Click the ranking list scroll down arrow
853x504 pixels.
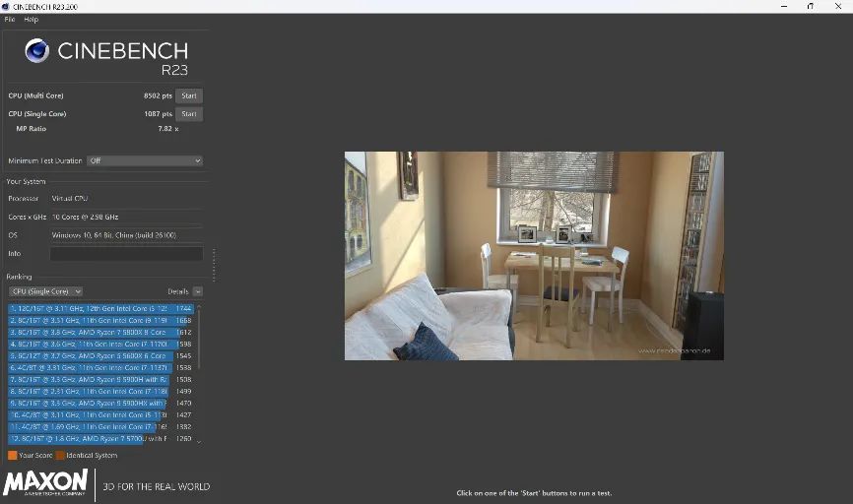[x=199, y=441]
